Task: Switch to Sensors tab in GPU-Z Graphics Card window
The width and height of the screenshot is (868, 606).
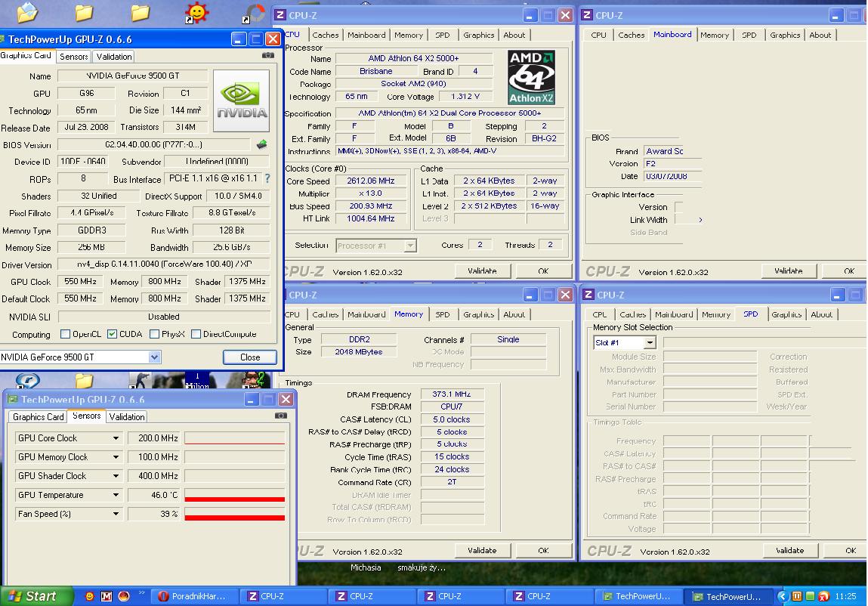Action: (73, 57)
